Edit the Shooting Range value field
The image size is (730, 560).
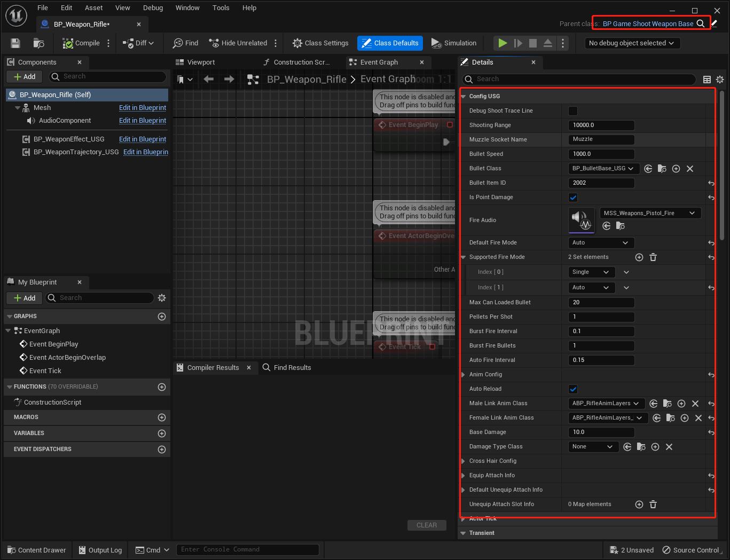[601, 125]
